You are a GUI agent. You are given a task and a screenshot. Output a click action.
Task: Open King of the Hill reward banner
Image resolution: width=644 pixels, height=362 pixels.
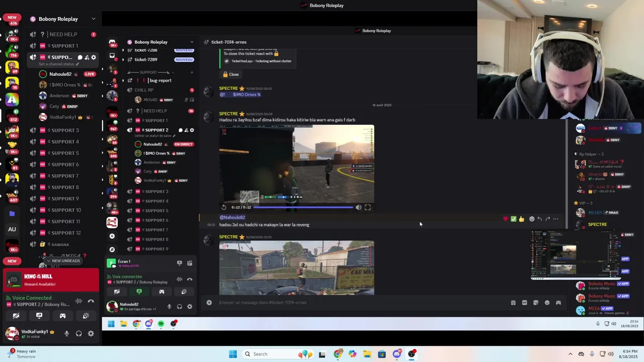(51, 280)
